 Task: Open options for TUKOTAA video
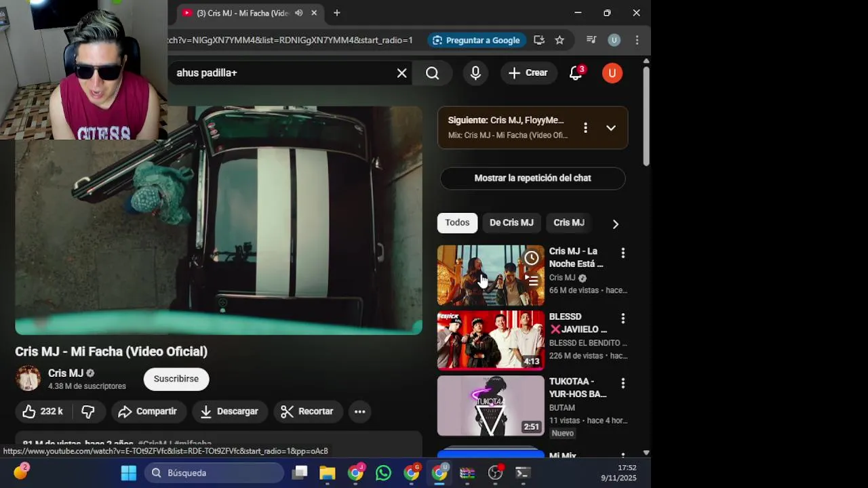pyautogui.click(x=623, y=383)
